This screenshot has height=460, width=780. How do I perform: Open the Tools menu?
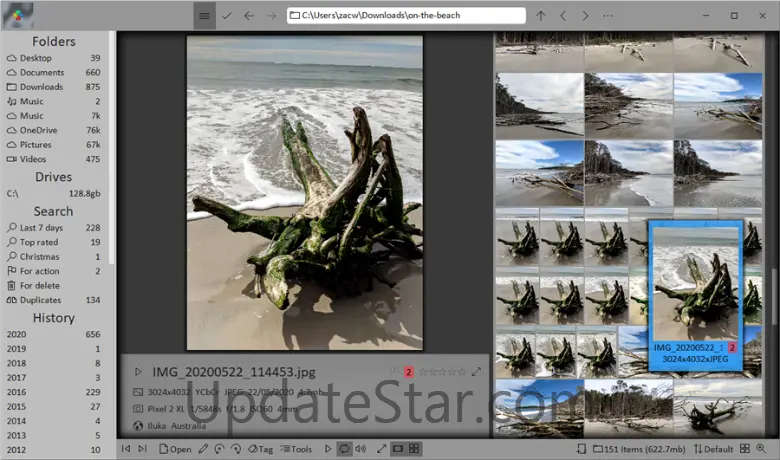click(296, 449)
